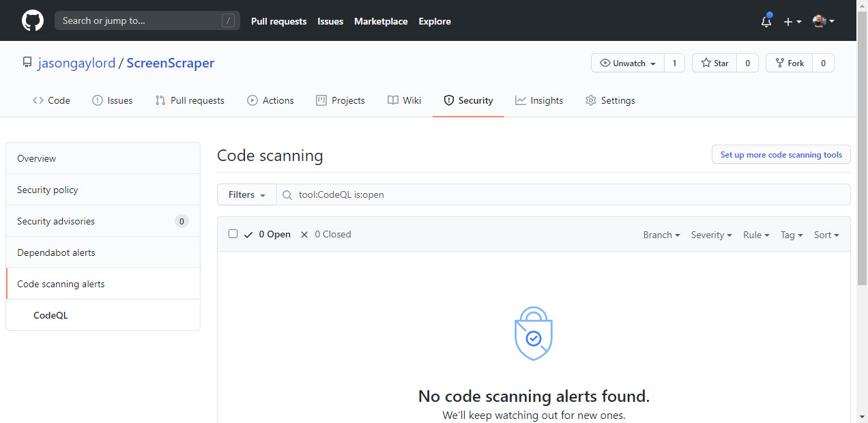The image size is (868, 423).
Task: Open the Insights tab
Action: coord(539,100)
